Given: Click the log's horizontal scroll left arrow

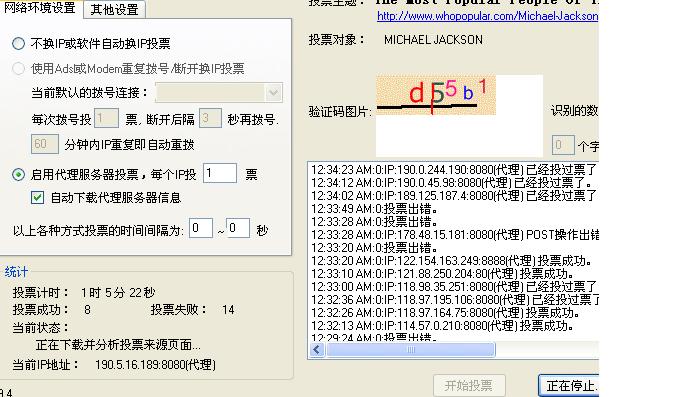Looking at the screenshot, I should pos(317,349).
